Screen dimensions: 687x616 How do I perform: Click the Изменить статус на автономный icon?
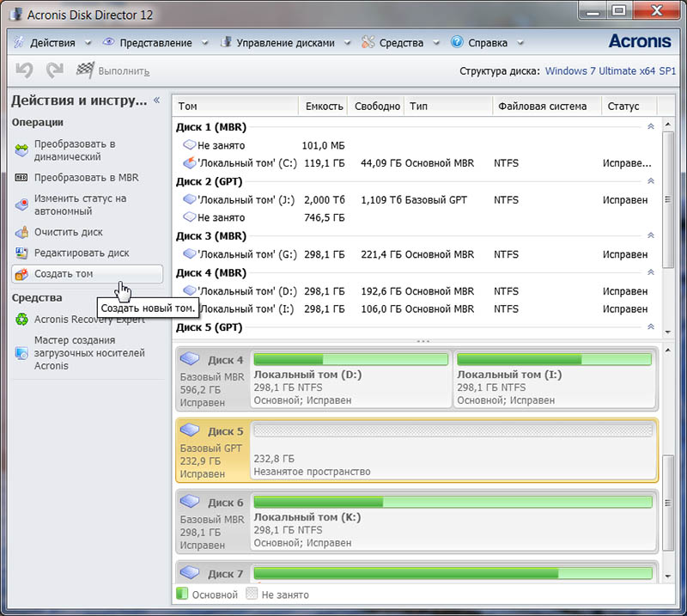coord(21,204)
